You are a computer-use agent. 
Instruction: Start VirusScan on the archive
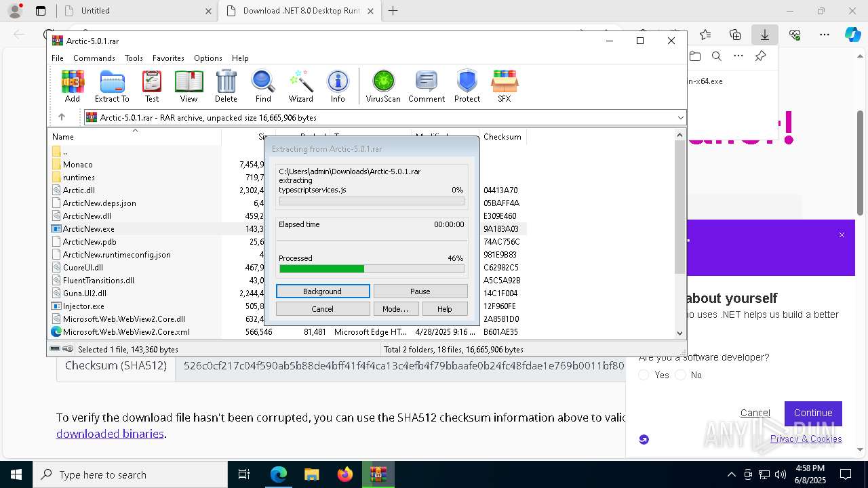tap(383, 86)
